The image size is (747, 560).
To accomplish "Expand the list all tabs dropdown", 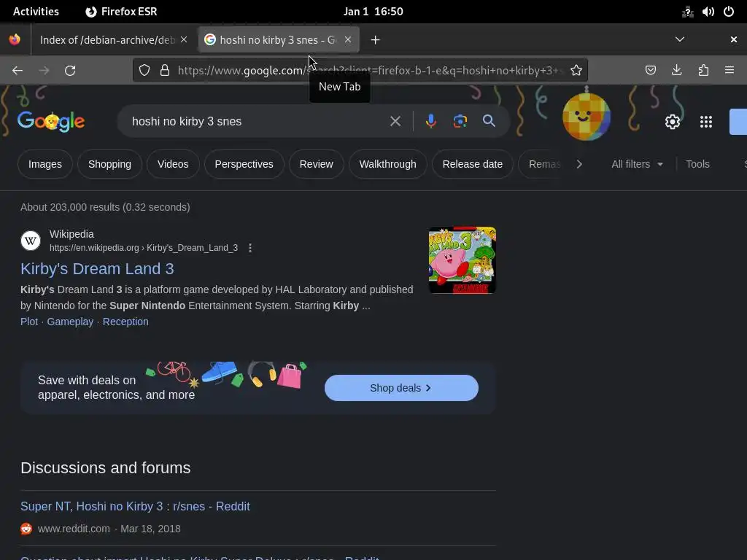I will pos(680,39).
